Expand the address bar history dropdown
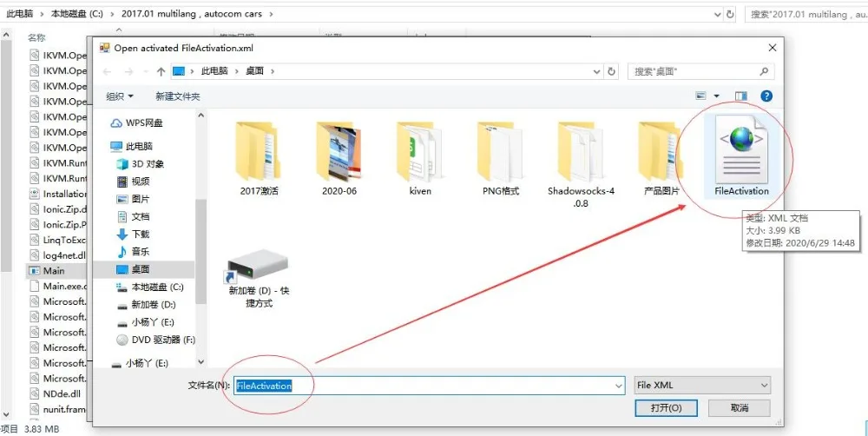The image size is (868, 436). [597, 71]
